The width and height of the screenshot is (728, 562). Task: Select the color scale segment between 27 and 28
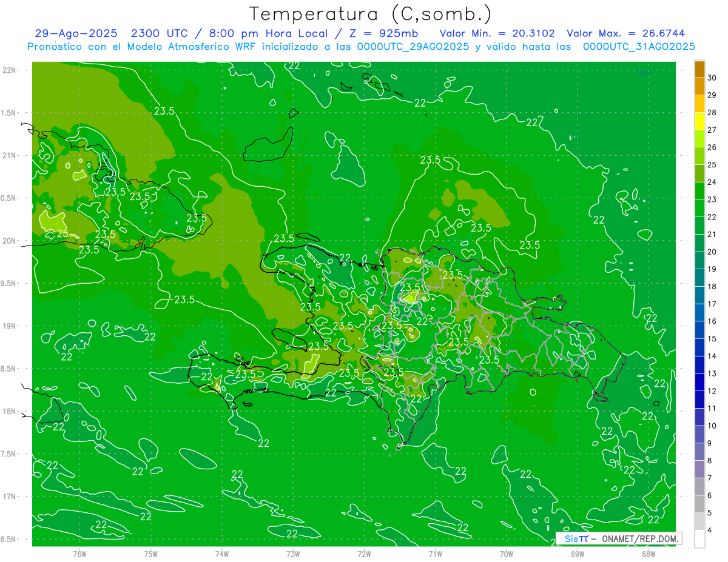(699, 121)
